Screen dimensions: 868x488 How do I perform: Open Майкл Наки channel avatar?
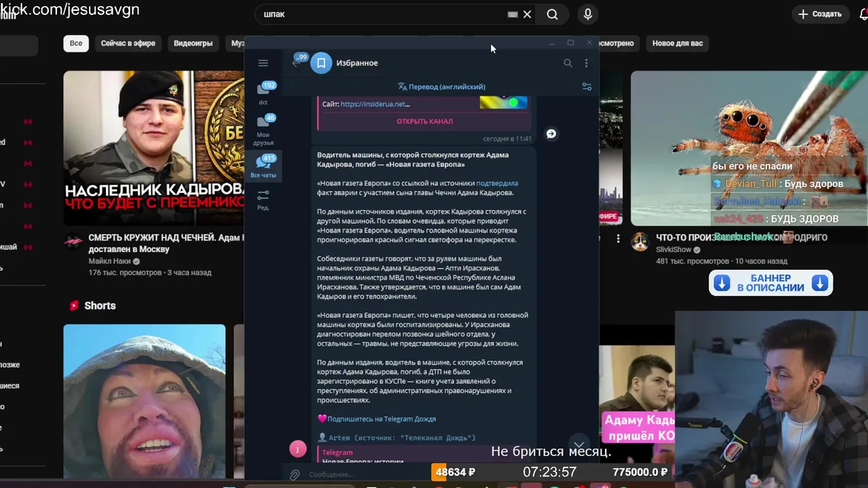click(73, 243)
